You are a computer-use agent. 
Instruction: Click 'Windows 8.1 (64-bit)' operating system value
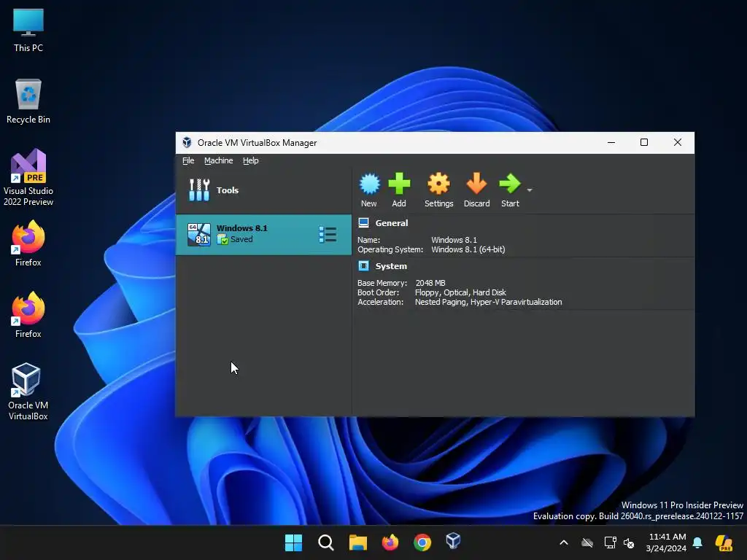pyautogui.click(x=468, y=249)
